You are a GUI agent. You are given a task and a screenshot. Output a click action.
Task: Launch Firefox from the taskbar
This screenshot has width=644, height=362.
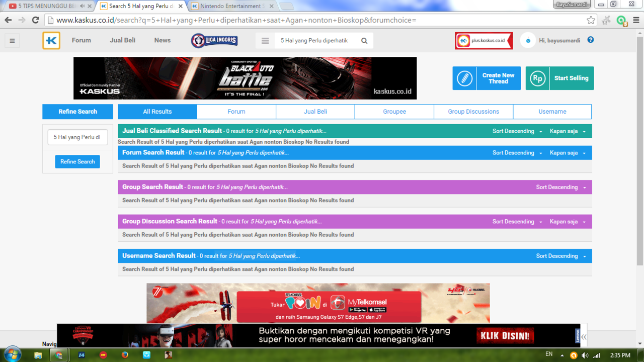(x=125, y=355)
